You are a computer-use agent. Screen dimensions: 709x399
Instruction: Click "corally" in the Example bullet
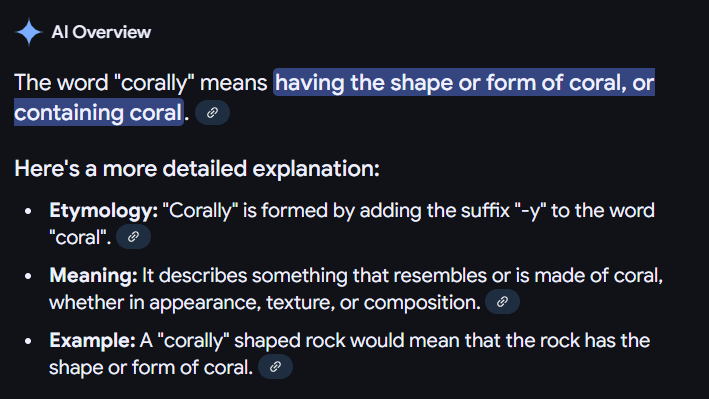tap(193, 341)
